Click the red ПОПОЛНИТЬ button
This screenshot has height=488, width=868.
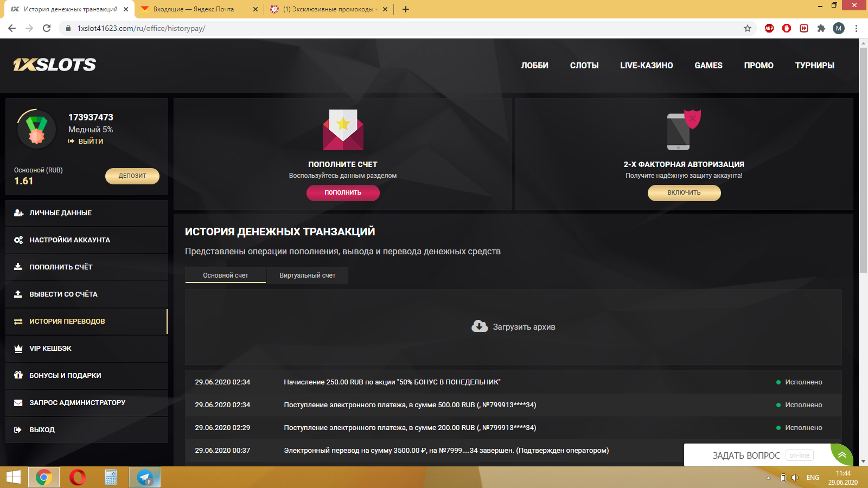pyautogui.click(x=343, y=192)
